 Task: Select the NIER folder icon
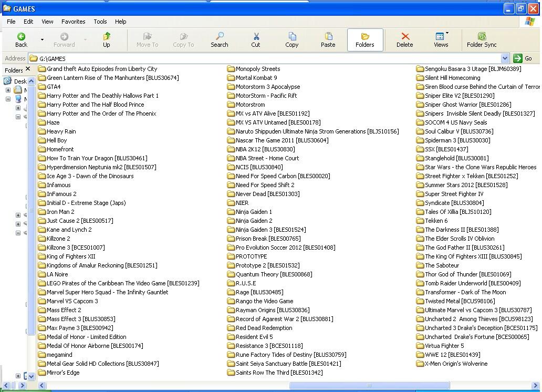231,203
